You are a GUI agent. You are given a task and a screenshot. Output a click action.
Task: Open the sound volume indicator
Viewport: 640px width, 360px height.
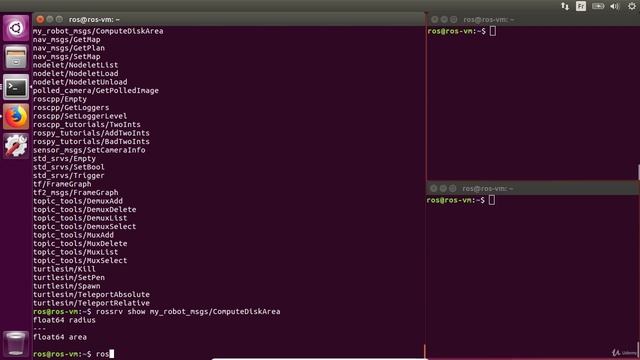(x=615, y=6)
